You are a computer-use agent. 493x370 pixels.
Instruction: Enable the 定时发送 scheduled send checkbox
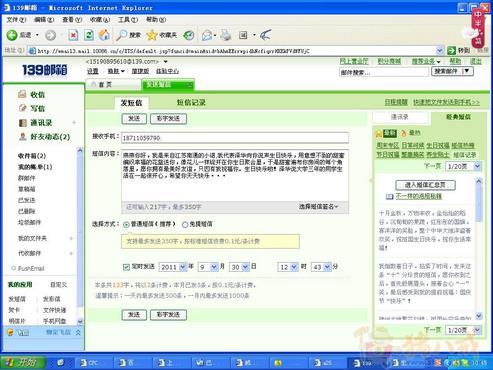[x=126, y=267]
